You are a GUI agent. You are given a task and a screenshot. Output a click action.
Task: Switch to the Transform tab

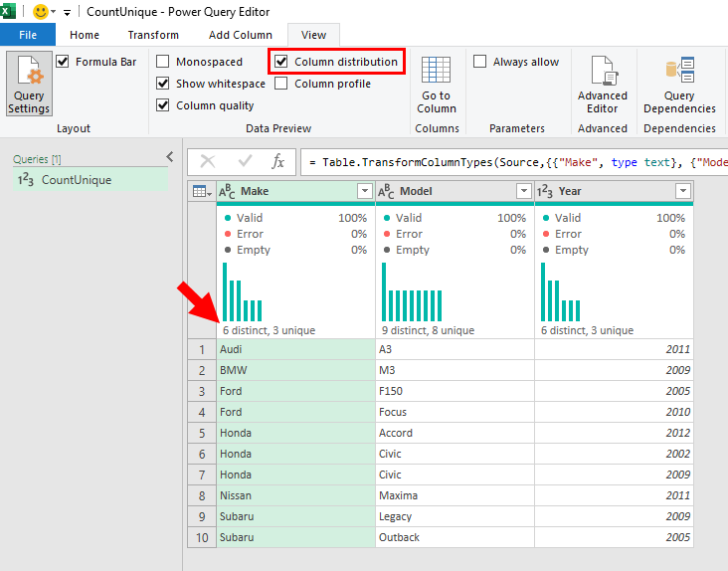(x=153, y=35)
